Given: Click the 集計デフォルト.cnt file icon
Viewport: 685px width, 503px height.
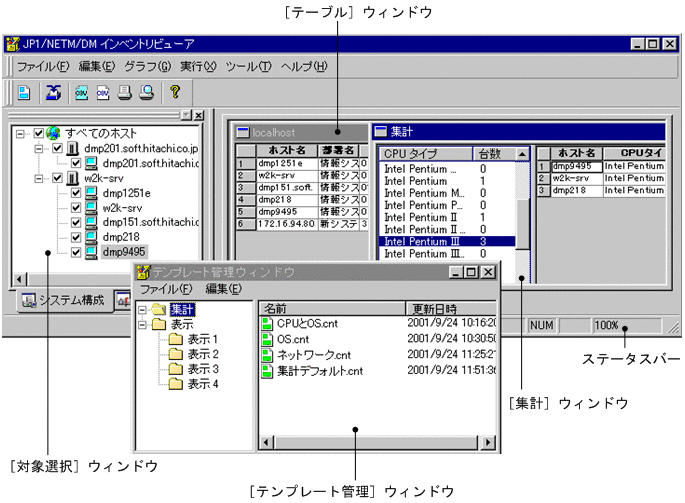Looking at the screenshot, I should pos(267,371).
